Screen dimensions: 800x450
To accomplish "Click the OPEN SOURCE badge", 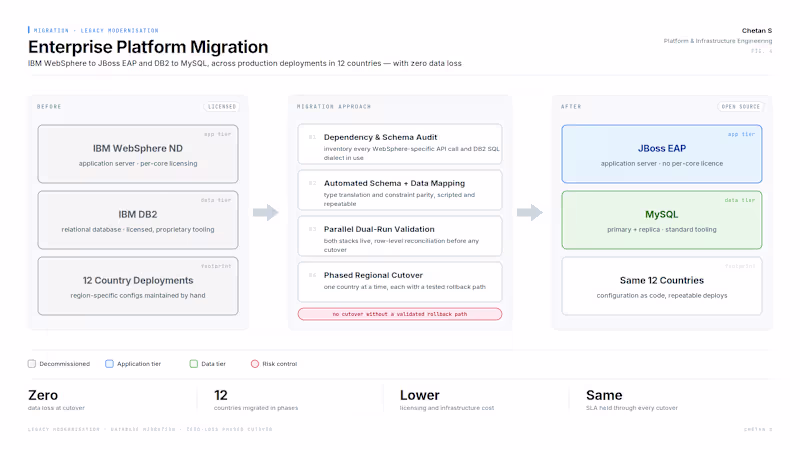I will [741, 107].
